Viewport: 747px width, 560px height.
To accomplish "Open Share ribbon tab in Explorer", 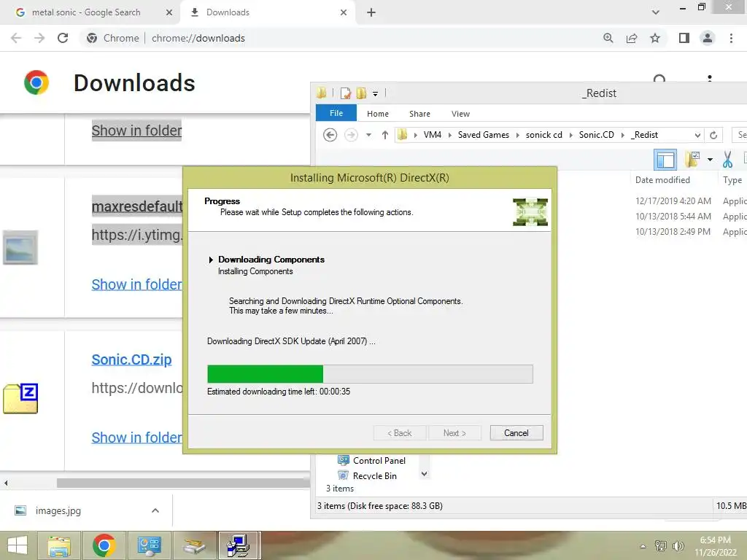I will (x=419, y=114).
